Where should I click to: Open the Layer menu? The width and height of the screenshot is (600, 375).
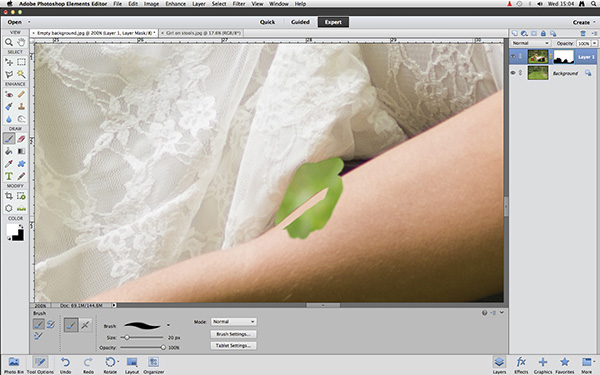[x=199, y=4]
